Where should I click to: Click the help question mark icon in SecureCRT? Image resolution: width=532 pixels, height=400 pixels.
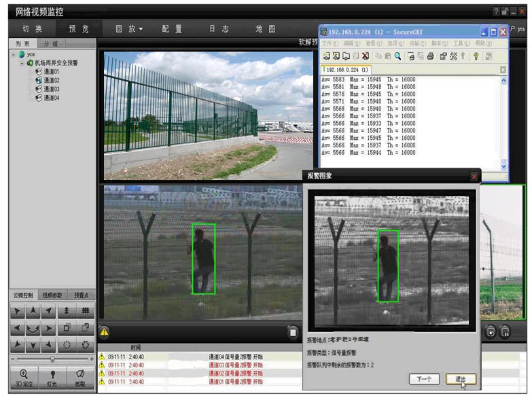pos(476,56)
